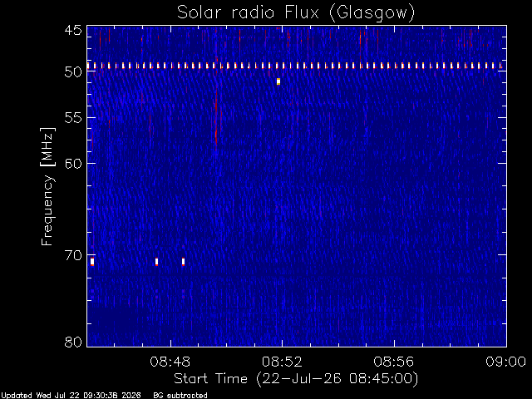Click the middle white spike near 70 MHz
The image size is (532, 399).
tap(156, 262)
